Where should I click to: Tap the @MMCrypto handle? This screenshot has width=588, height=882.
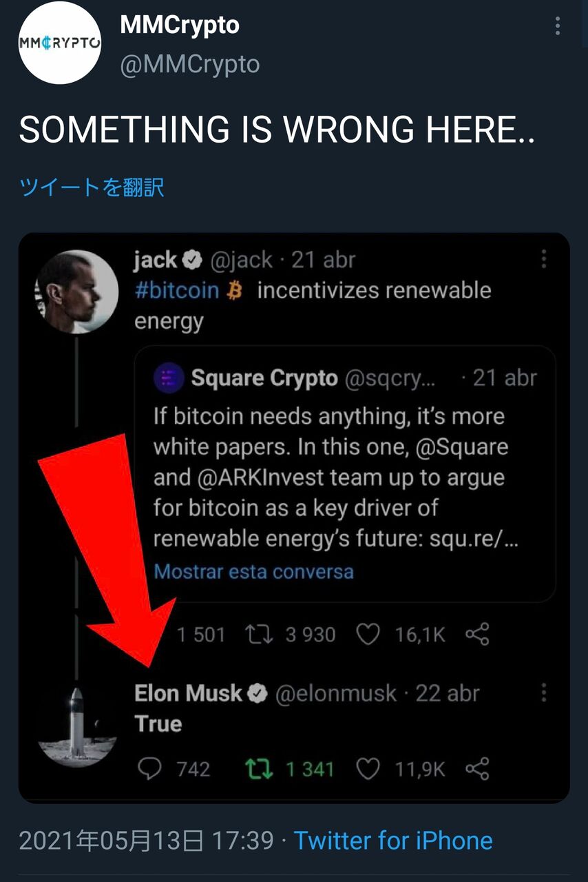coord(190,65)
